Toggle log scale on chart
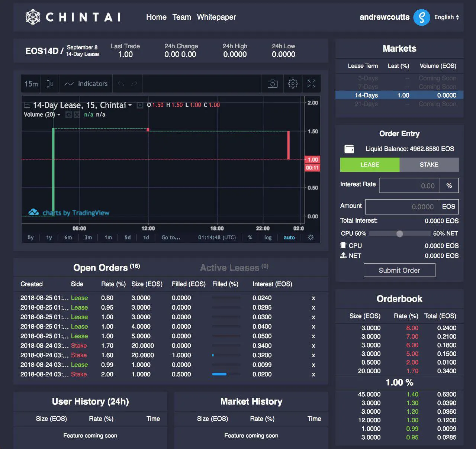476x449 pixels. [x=268, y=238]
